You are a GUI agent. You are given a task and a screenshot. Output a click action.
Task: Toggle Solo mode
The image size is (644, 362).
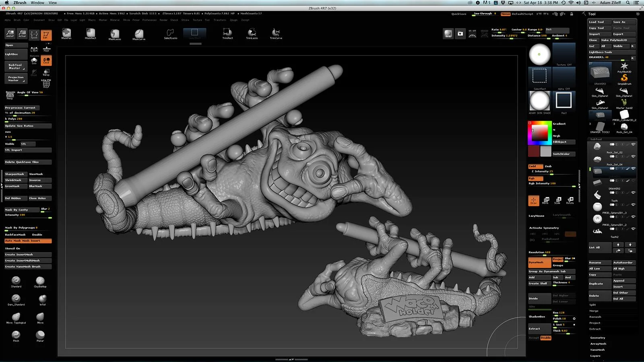pyautogui.click(x=34, y=60)
